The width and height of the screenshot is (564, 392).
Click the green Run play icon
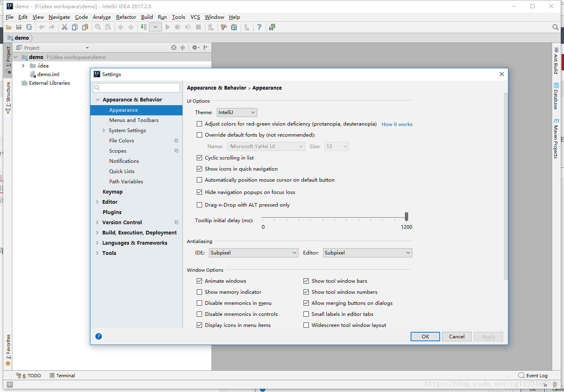coord(168,27)
